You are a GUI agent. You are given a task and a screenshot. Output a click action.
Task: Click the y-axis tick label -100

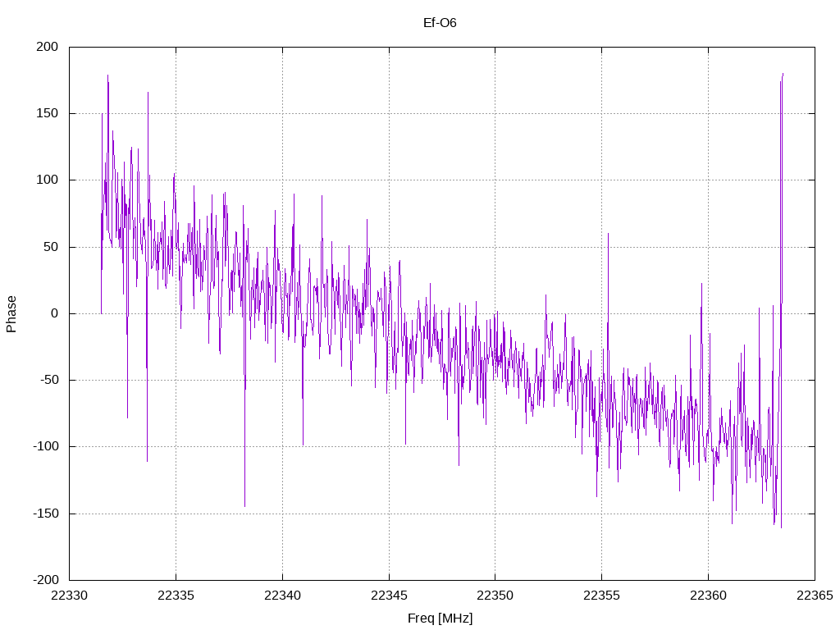coord(45,446)
